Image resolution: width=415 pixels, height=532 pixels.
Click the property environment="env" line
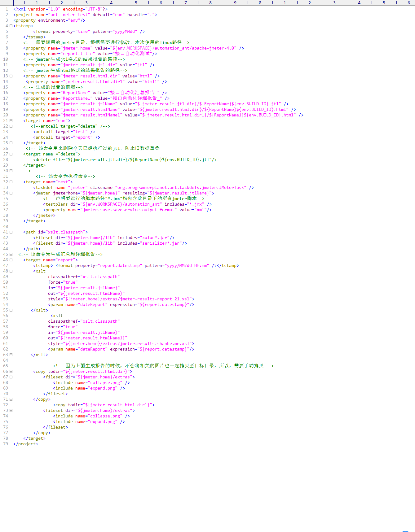point(49,20)
